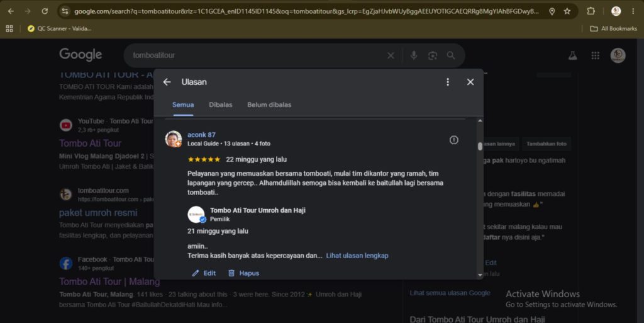Click aconk 87 profile photo
This screenshot has height=323, width=644.
coord(174,139)
